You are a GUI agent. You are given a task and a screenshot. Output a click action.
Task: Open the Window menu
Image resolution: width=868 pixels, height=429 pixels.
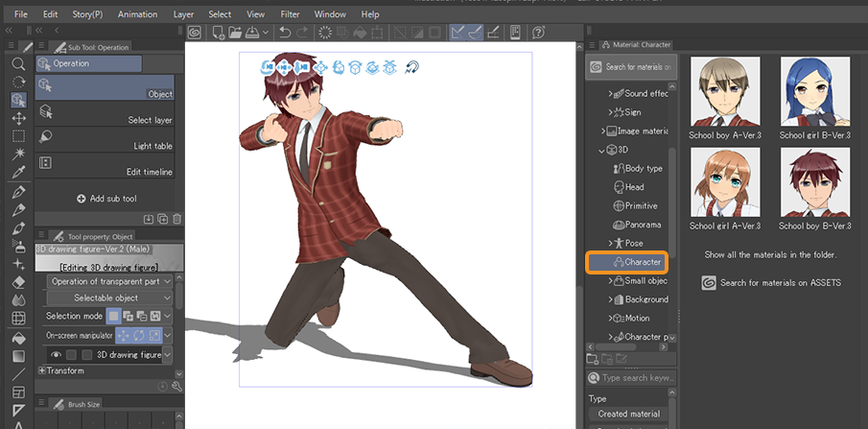[x=330, y=14]
